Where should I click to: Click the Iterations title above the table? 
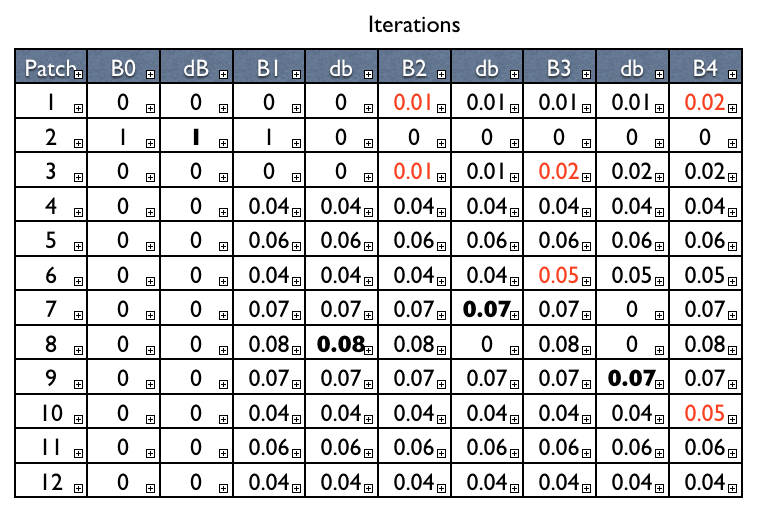(x=414, y=24)
